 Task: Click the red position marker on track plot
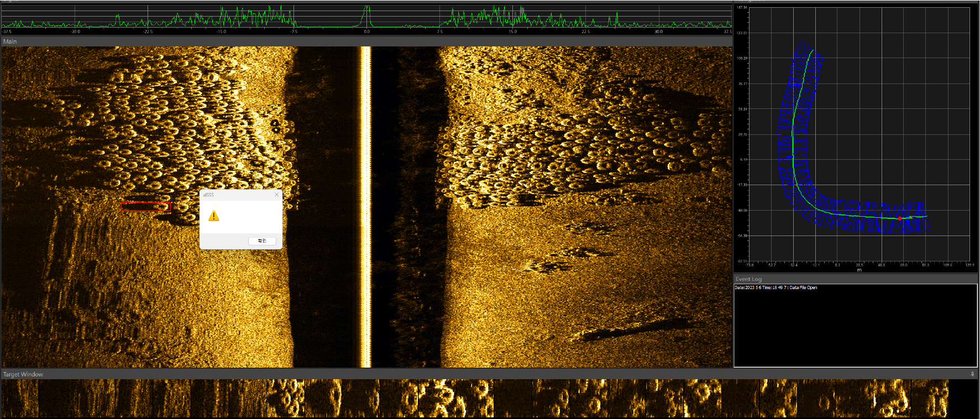[x=900, y=218]
